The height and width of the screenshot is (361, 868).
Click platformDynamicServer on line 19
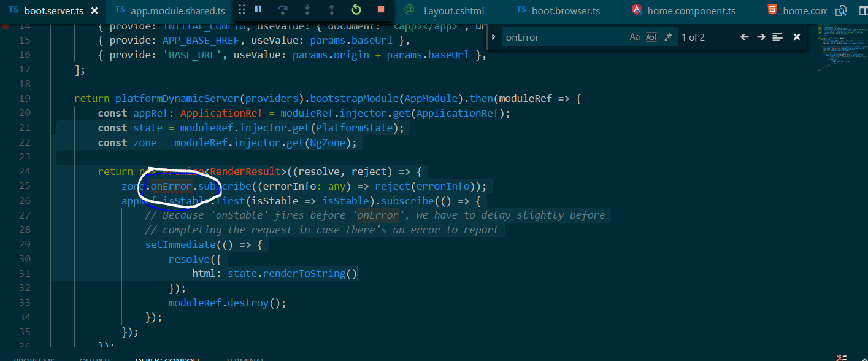(177, 98)
